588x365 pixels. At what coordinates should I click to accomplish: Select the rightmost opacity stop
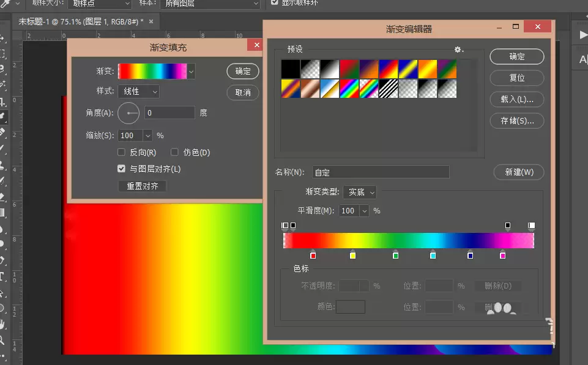click(x=531, y=226)
